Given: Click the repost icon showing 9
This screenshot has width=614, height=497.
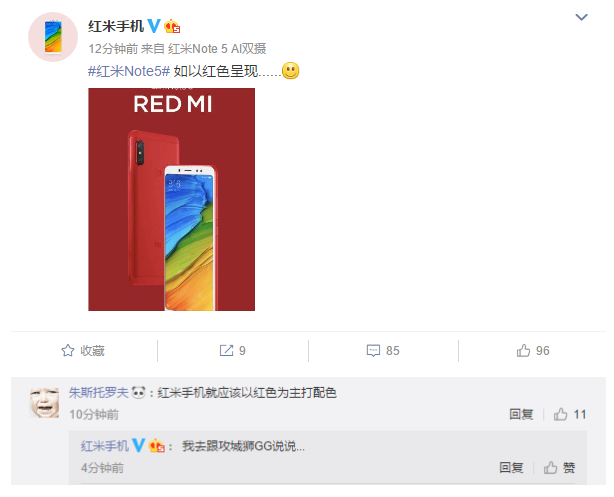Looking at the screenshot, I should coord(226,351).
